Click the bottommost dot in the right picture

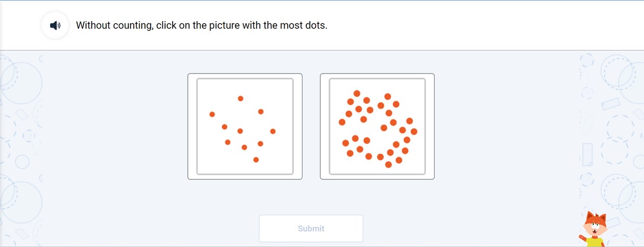point(388,164)
